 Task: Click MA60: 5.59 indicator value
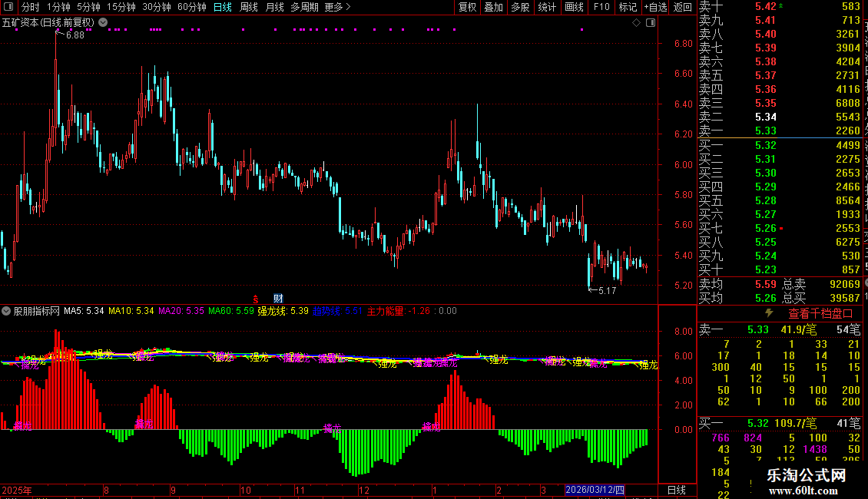[231, 311]
